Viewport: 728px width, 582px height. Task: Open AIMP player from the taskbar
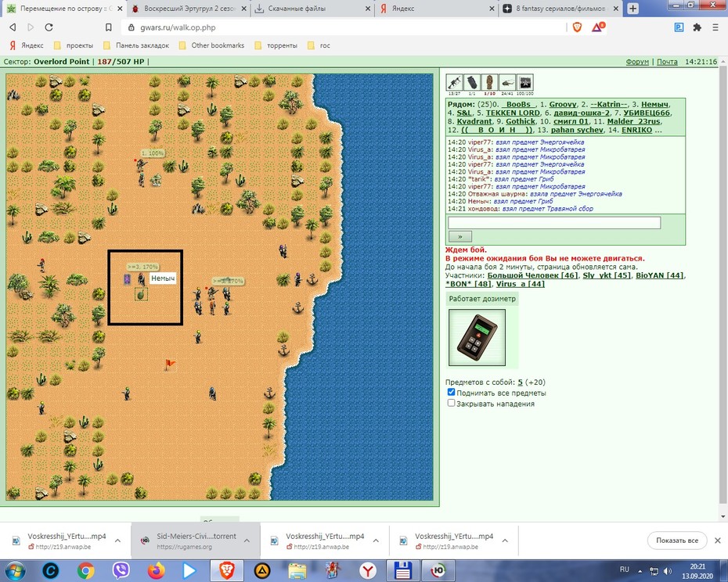[x=262, y=570]
